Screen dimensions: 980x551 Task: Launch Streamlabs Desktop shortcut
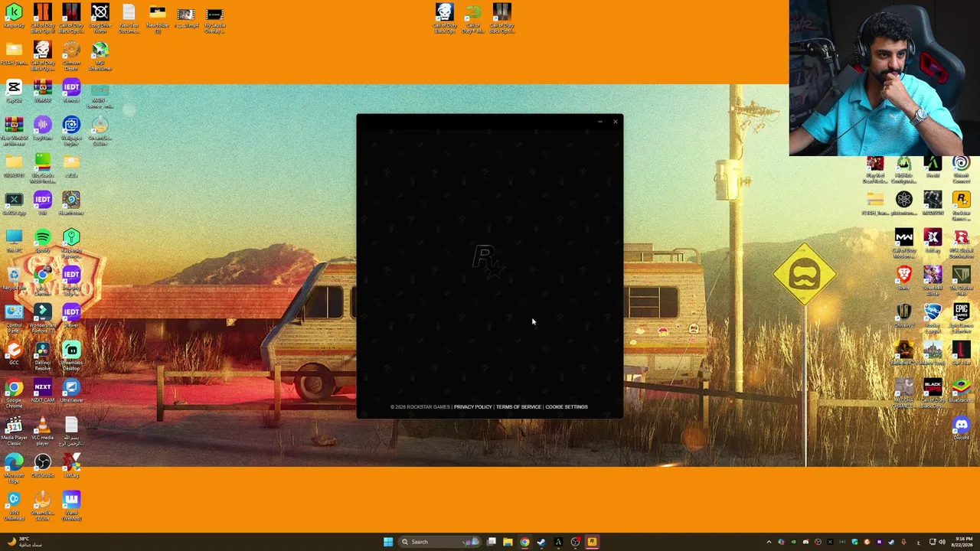71,355
